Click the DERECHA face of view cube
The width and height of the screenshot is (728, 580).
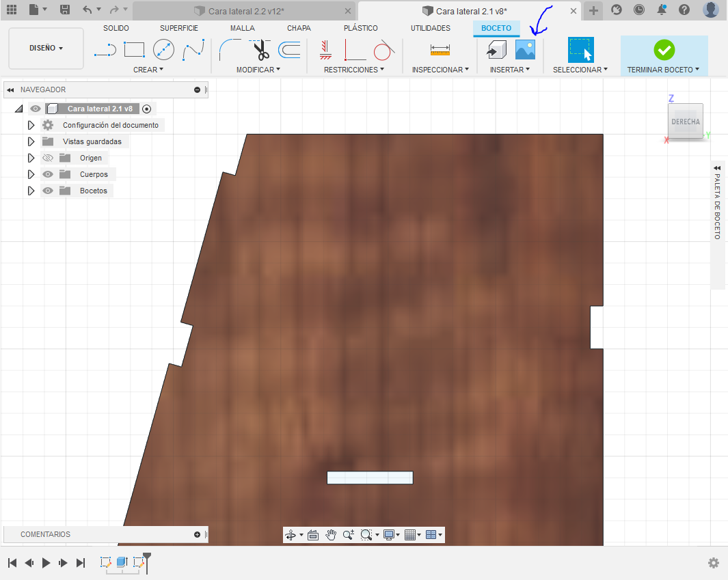(x=686, y=122)
